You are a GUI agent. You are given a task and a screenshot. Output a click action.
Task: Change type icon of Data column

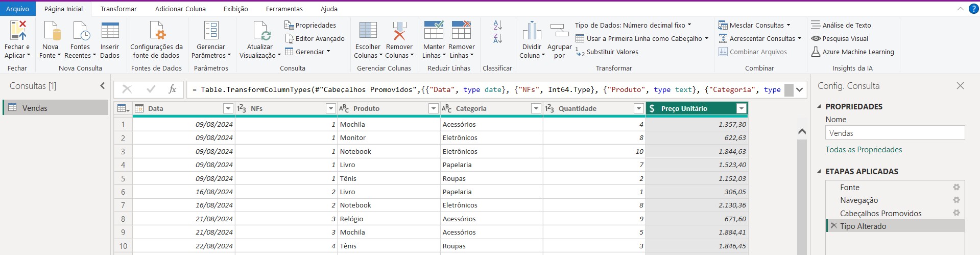click(x=139, y=108)
